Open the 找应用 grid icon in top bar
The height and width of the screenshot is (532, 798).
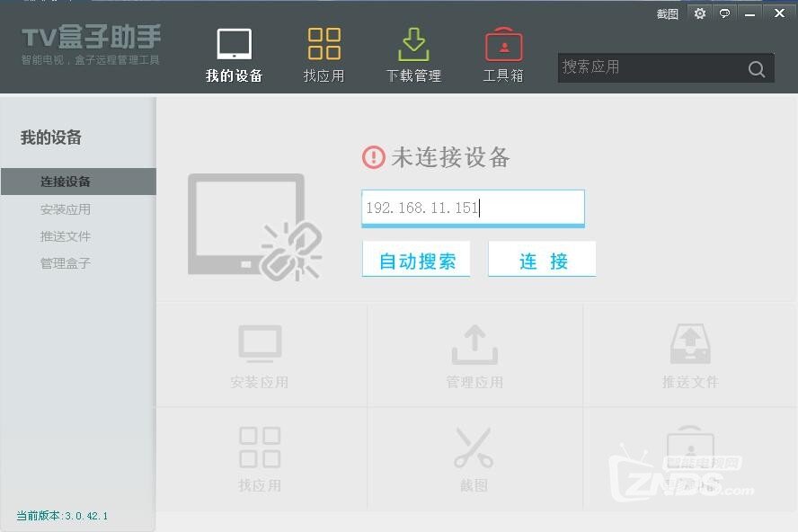(324, 44)
